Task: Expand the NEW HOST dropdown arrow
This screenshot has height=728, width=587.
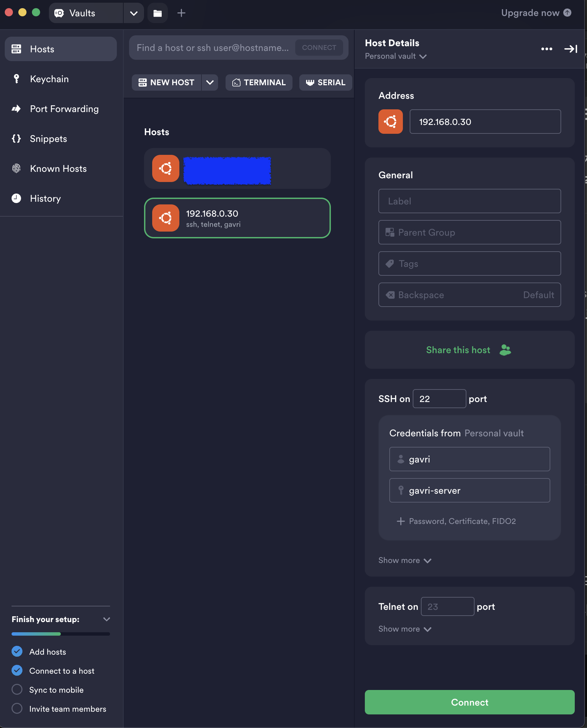Action: pyautogui.click(x=210, y=83)
